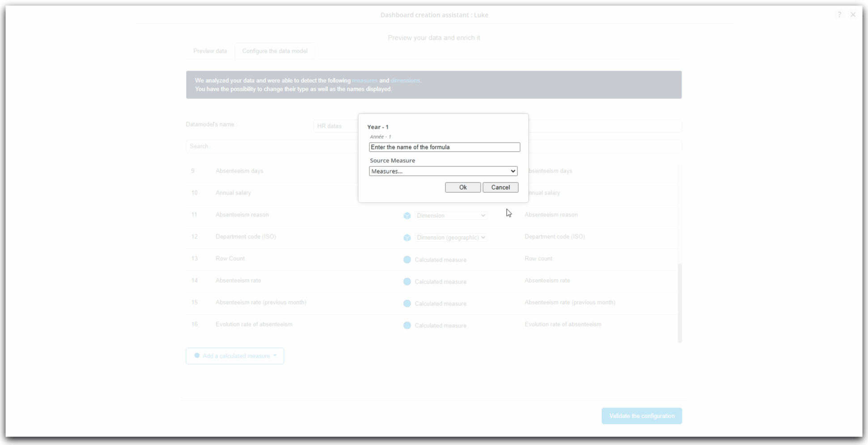Click circle icon for Absenteeism rate (previous month)

pos(407,303)
